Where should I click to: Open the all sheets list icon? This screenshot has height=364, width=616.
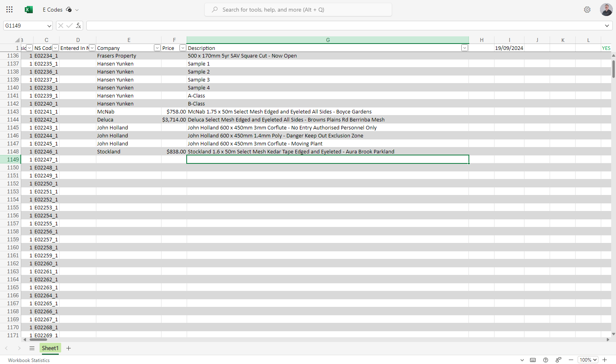(32, 348)
